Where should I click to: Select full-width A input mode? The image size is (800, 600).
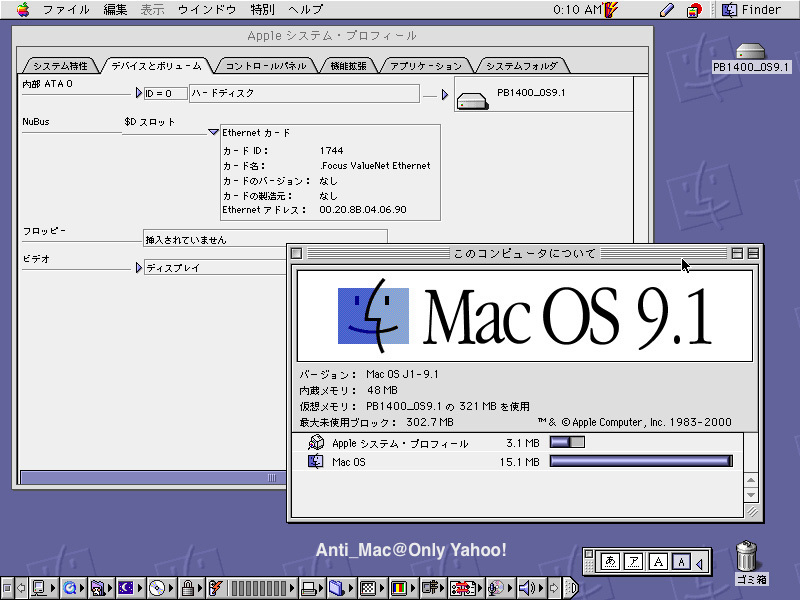pos(657,563)
